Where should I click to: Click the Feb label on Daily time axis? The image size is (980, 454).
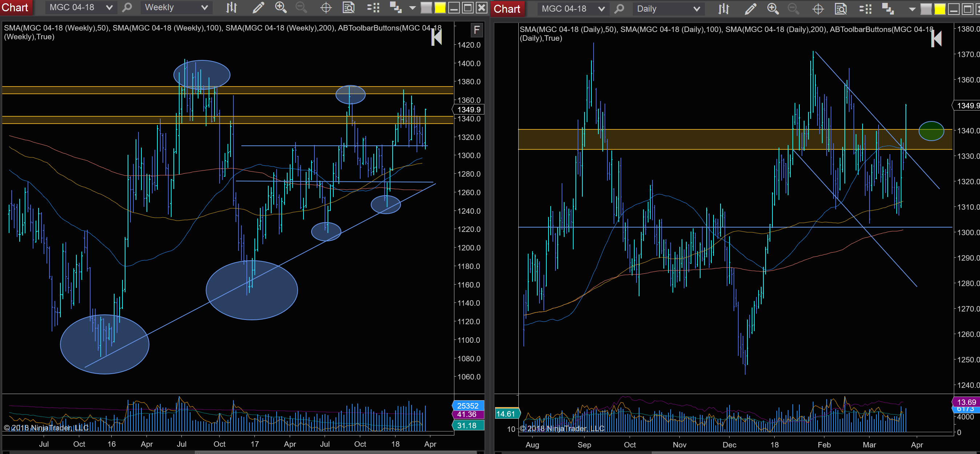click(824, 445)
